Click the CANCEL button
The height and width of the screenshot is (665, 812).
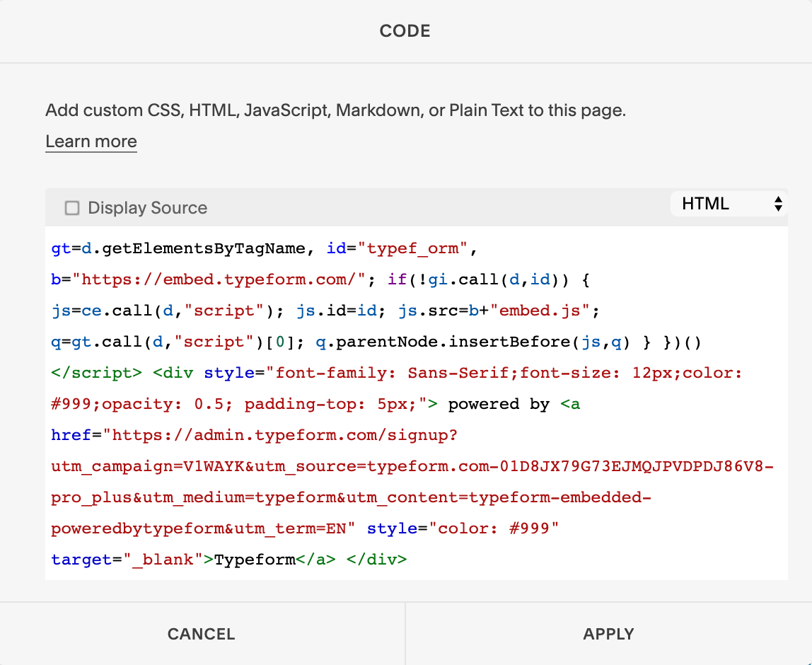click(202, 634)
